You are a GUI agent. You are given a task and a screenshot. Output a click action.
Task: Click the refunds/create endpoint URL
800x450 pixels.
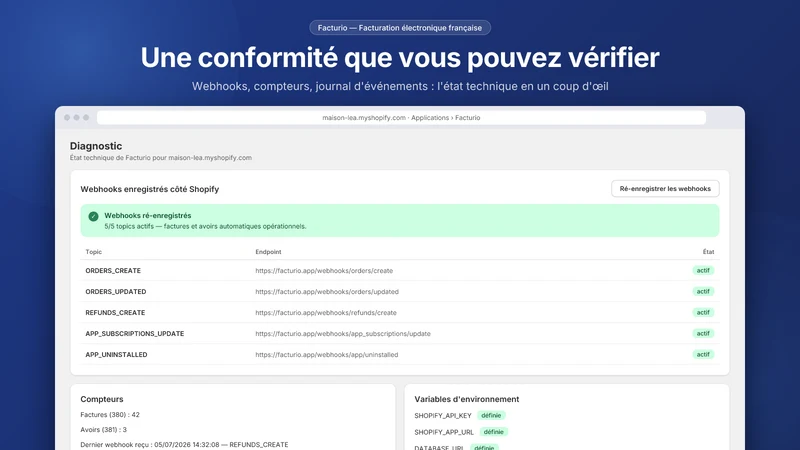coord(326,313)
